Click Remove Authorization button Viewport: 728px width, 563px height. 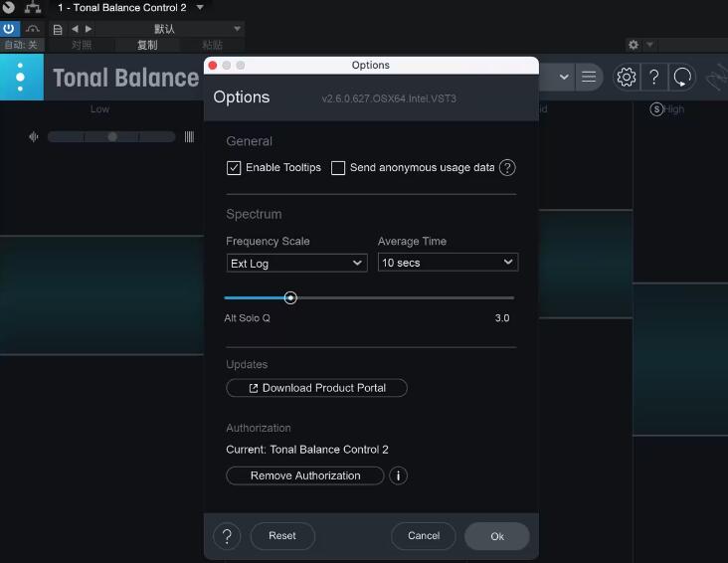(305, 475)
